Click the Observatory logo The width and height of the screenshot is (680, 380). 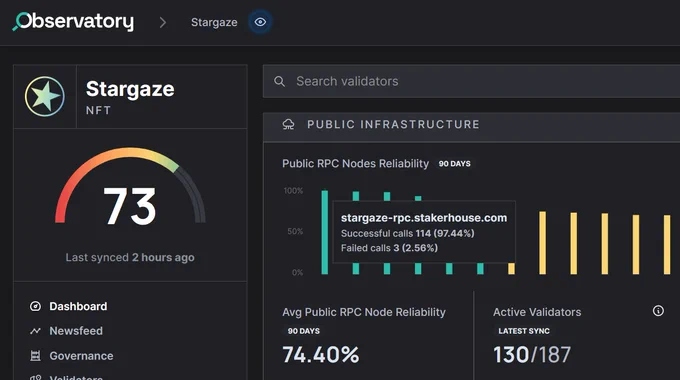[x=73, y=21]
